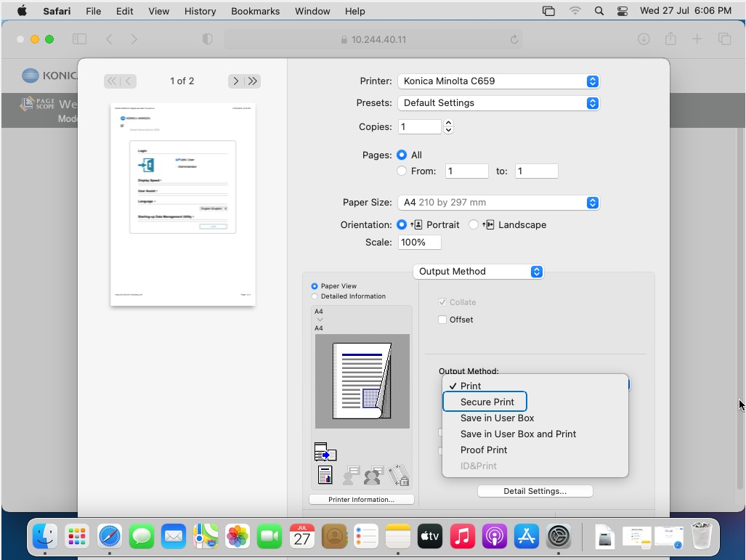Click the Scale percentage field
Screen dimensions: 746x560
pyautogui.click(x=419, y=243)
